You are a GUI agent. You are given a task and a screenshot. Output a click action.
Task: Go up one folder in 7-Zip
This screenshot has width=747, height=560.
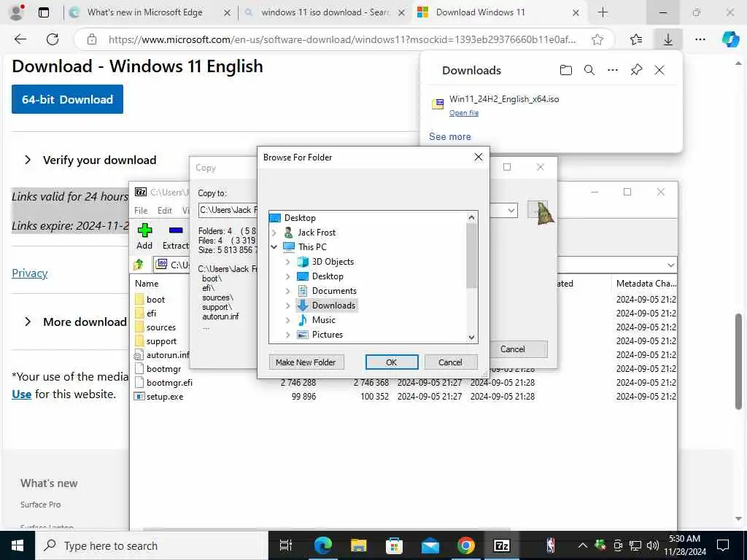tap(139, 264)
